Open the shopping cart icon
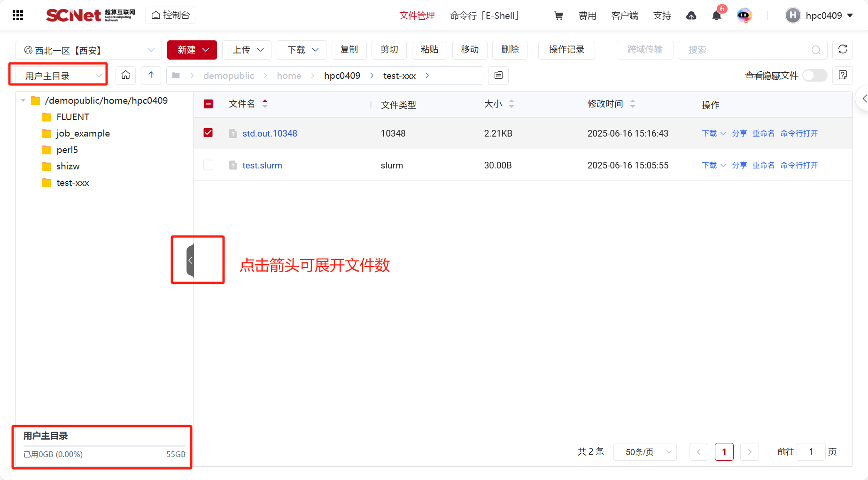The height and width of the screenshot is (480, 868). tap(558, 15)
